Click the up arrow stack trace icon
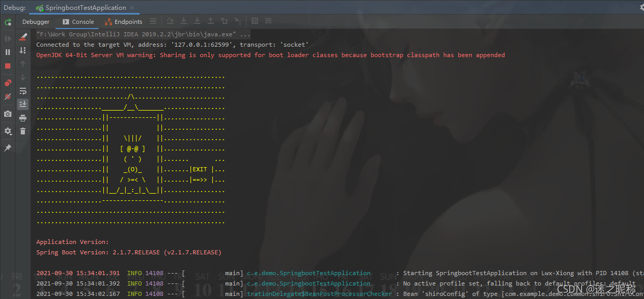Image resolution: width=644 pixels, height=299 pixels. (23, 64)
